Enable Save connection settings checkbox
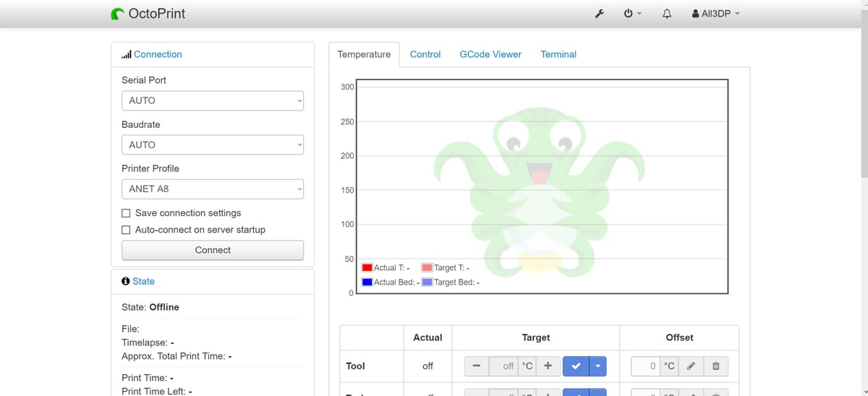The image size is (868, 396). [126, 213]
